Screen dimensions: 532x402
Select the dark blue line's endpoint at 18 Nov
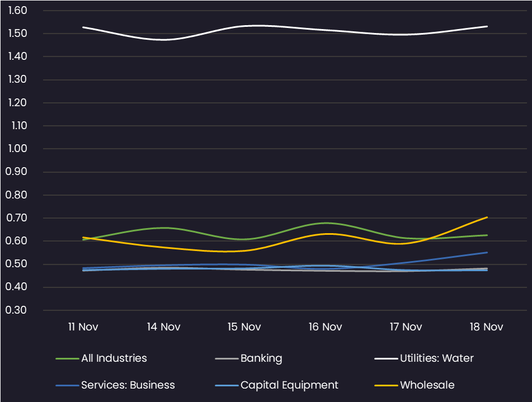pyautogui.click(x=487, y=252)
